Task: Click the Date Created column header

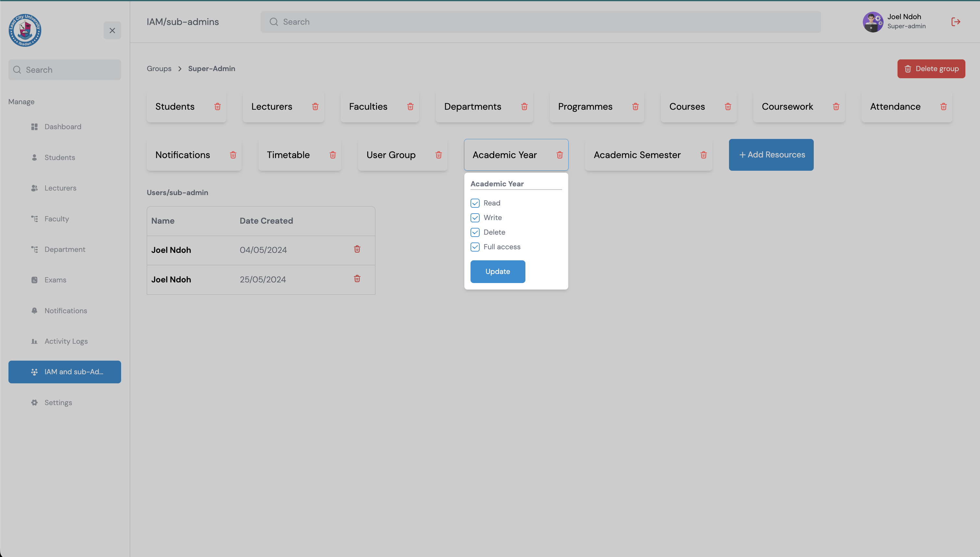Action: click(266, 221)
